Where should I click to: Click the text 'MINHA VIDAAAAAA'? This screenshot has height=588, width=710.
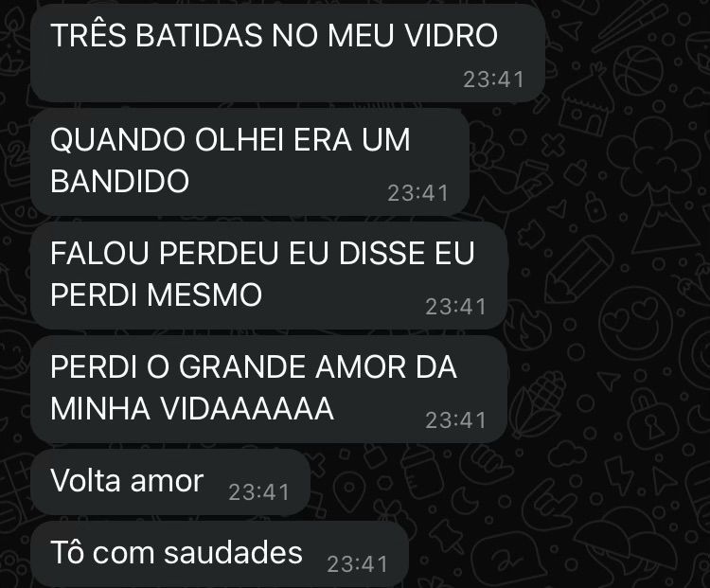click(x=192, y=409)
